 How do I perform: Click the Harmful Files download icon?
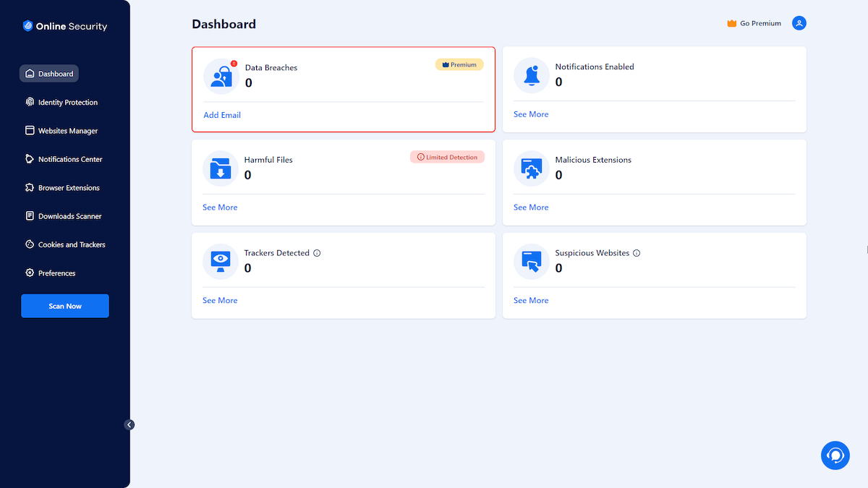221,168
